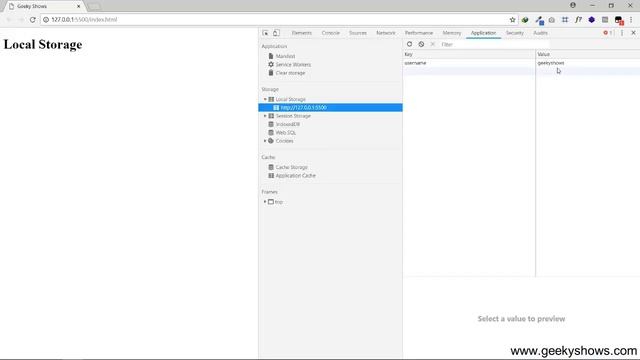Select the 'geekyshows' value cell
640x360 pixels.
pos(588,63)
